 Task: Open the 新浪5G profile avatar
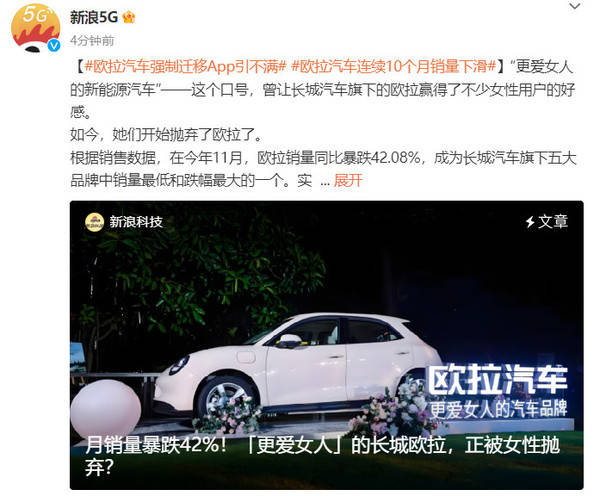coord(36,28)
